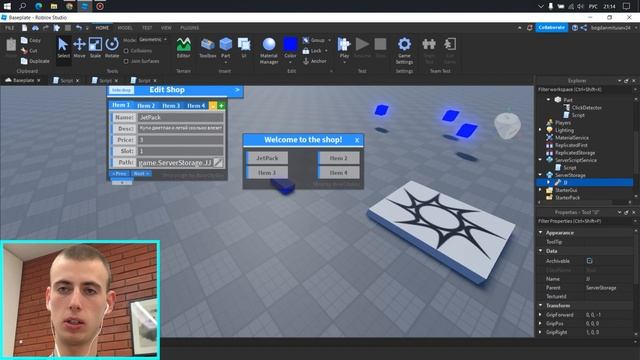
Task: Click the Paste clipboard icon
Action: pyautogui.click(x=11, y=44)
